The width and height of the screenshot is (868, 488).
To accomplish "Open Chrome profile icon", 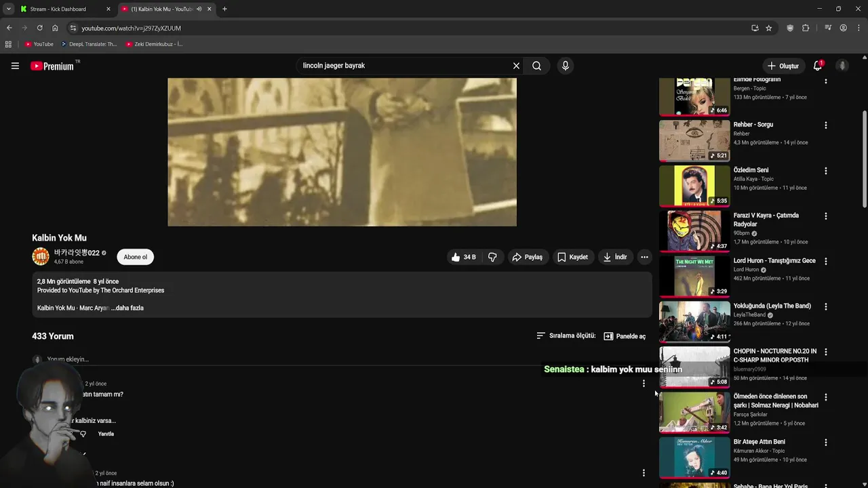I will pyautogui.click(x=843, y=28).
